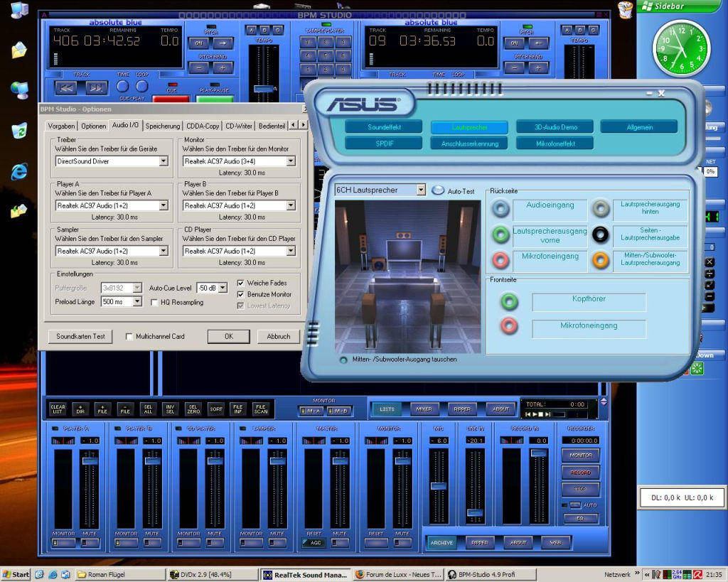Switch to LISTS view in BPM Studio
The width and height of the screenshot is (728, 582).
click(387, 409)
